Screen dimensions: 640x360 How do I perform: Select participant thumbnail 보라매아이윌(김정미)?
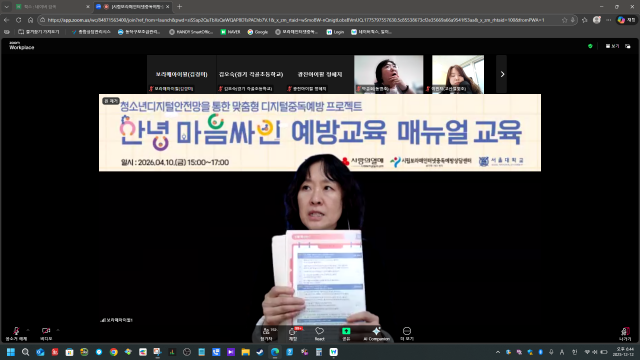(182, 74)
